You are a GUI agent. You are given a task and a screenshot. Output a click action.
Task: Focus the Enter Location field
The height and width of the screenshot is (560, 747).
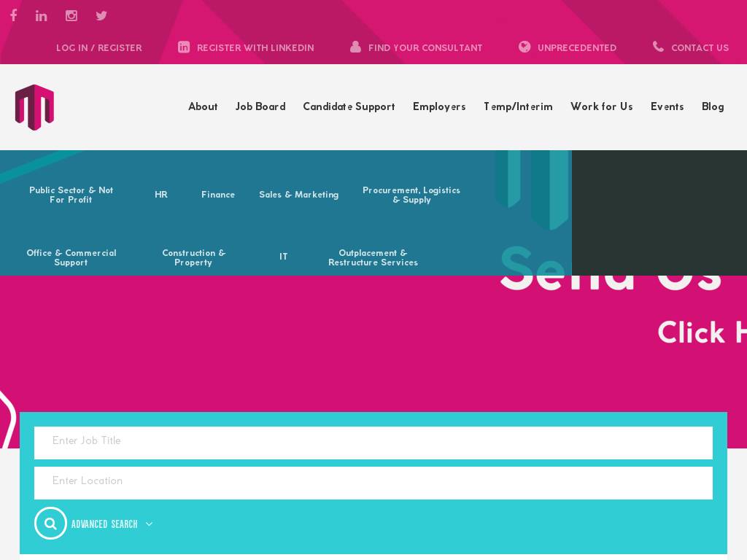coord(373,483)
